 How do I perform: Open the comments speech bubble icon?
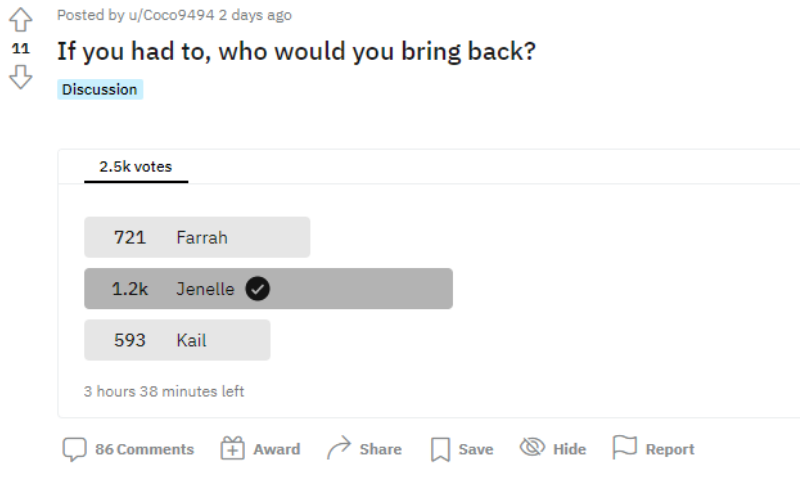[74, 449]
